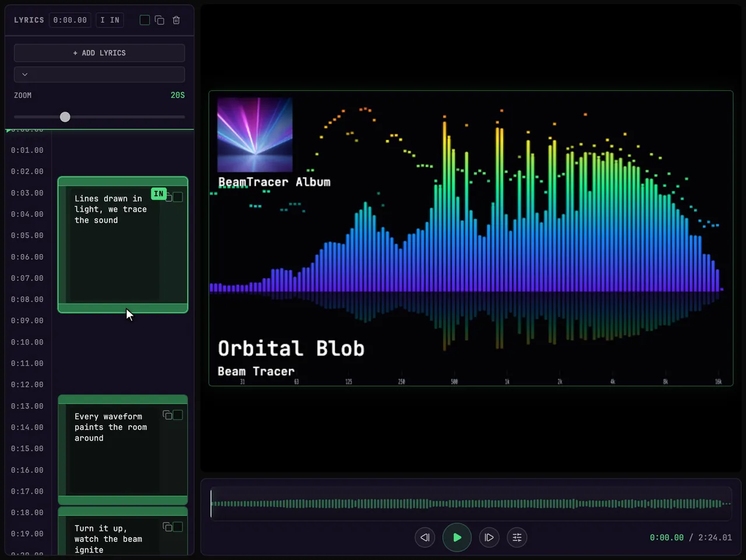Tick the checkbox on the "Lines drawn in light" card
The image size is (746, 560).
coord(178,197)
